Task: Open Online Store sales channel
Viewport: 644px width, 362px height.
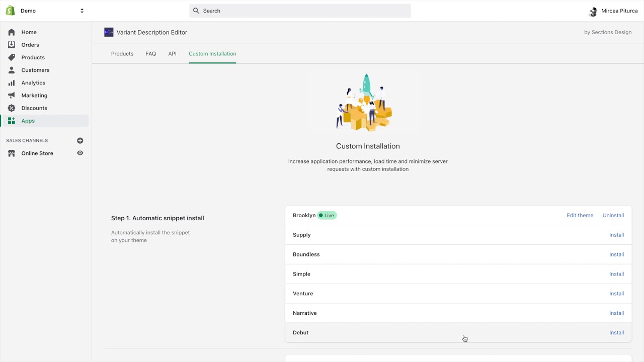Action: [37, 153]
